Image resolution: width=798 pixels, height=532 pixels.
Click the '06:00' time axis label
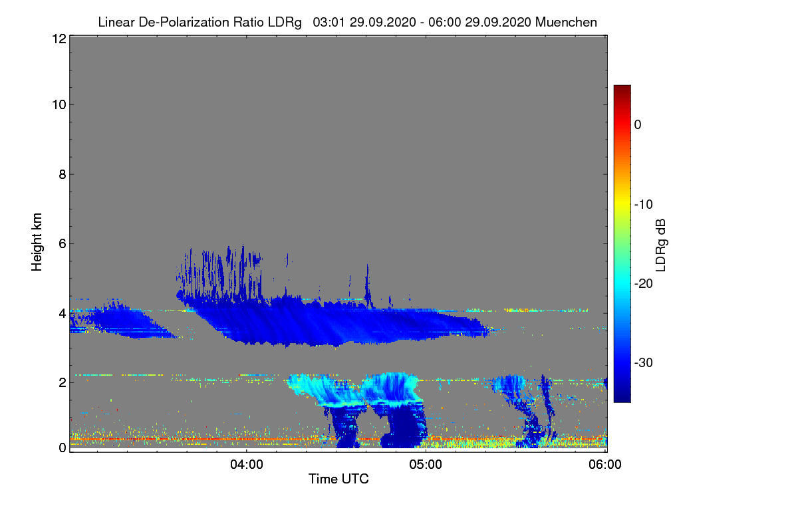click(605, 465)
